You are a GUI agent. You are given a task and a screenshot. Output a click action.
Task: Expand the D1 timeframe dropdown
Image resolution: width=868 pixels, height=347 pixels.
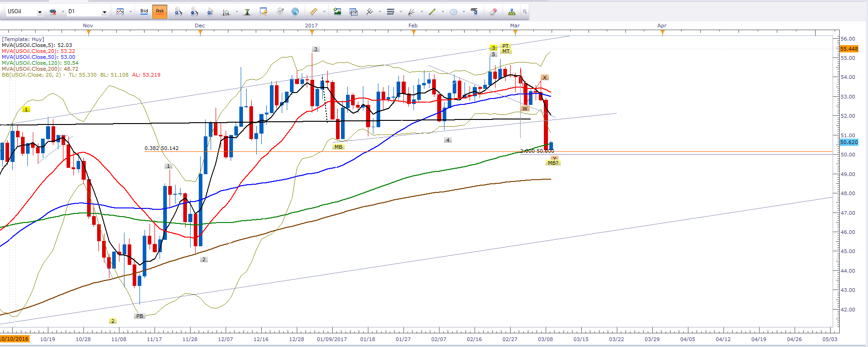point(104,12)
